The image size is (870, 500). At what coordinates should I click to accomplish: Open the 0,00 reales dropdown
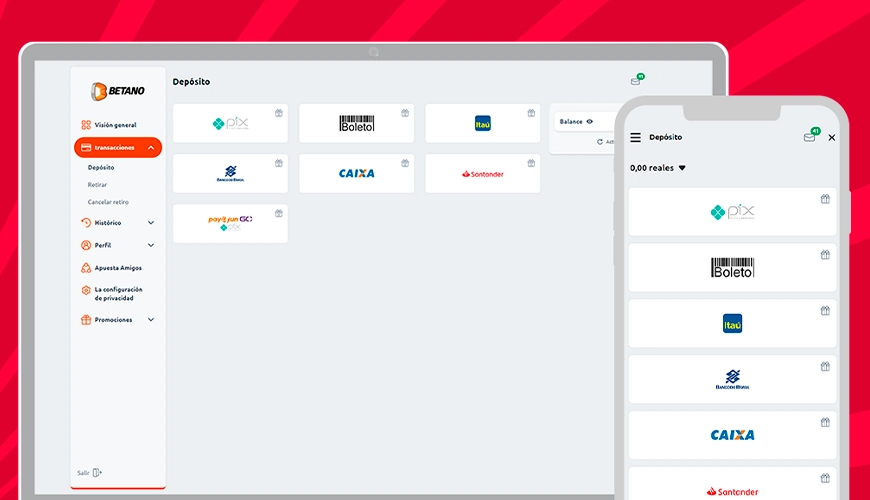pyautogui.click(x=658, y=168)
